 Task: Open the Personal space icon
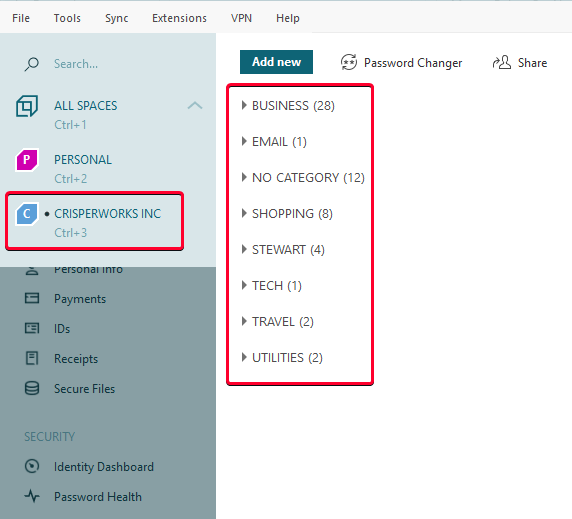(27, 160)
